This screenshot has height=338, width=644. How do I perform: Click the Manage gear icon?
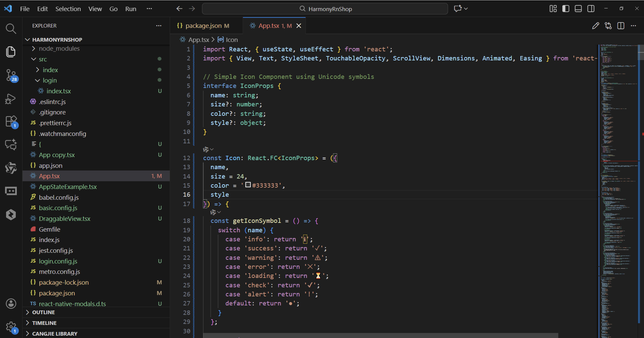pos(11,326)
